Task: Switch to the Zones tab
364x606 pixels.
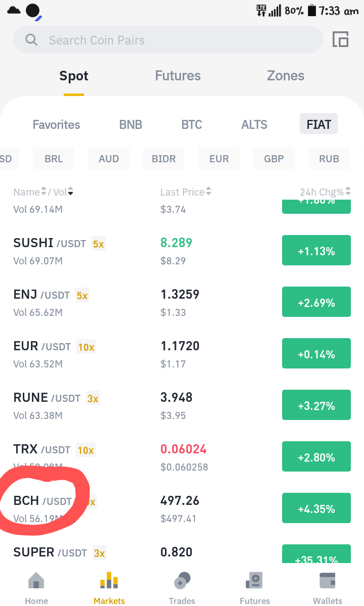Action: [x=286, y=76]
